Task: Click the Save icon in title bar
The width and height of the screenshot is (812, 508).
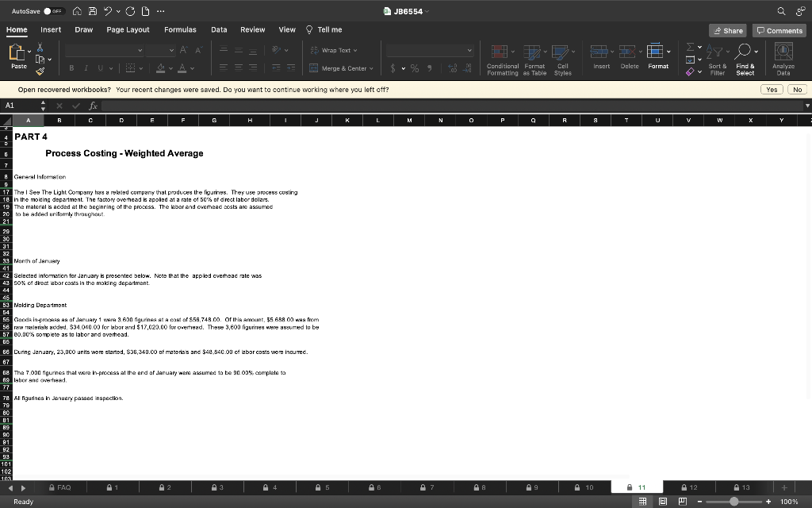Action: [x=92, y=11]
